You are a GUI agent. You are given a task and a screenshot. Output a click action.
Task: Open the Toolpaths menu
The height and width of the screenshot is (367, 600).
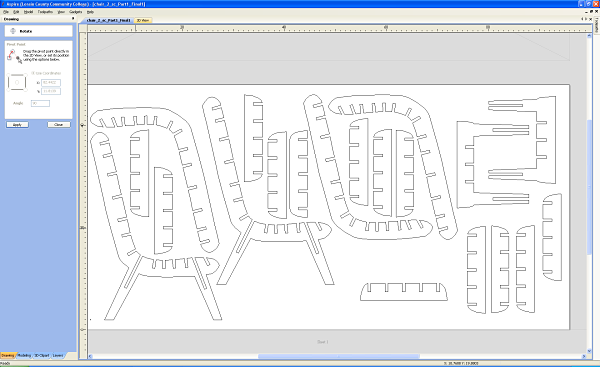[x=45, y=12]
